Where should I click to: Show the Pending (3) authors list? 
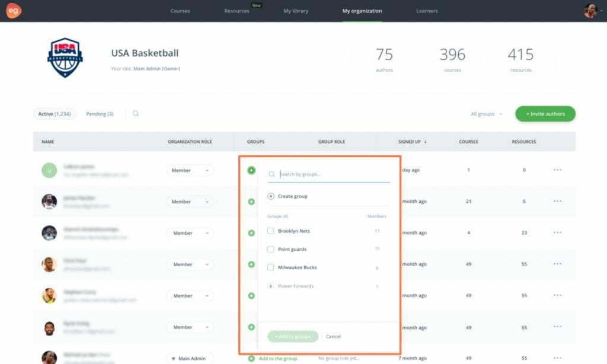coord(100,114)
